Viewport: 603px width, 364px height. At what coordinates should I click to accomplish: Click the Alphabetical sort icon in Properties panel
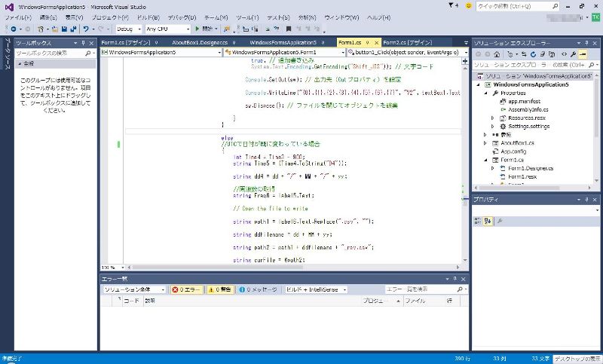[x=488, y=221]
